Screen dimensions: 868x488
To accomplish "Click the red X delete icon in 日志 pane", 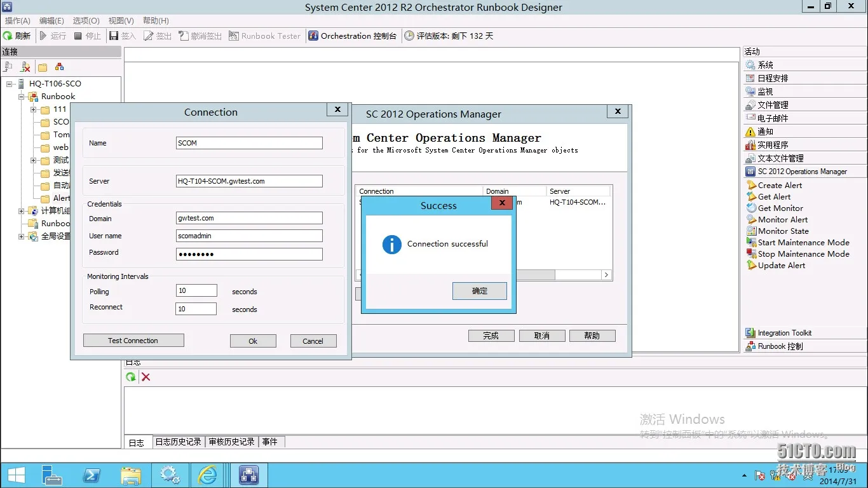I will pyautogui.click(x=146, y=377).
